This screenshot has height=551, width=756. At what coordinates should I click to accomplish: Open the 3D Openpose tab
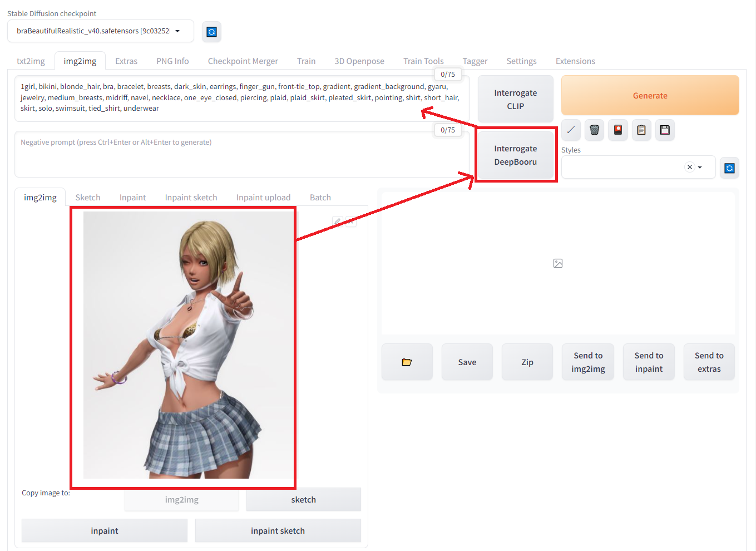tap(359, 61)
